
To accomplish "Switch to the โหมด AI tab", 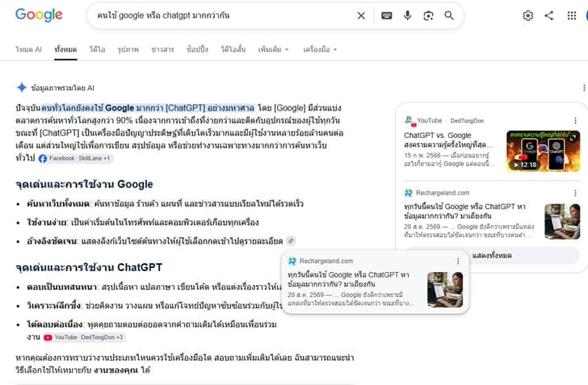I will (28, 49).
